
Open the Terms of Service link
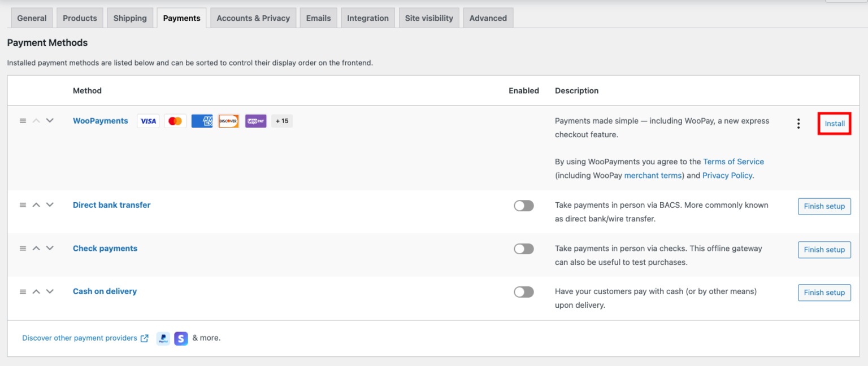(734, 162)
